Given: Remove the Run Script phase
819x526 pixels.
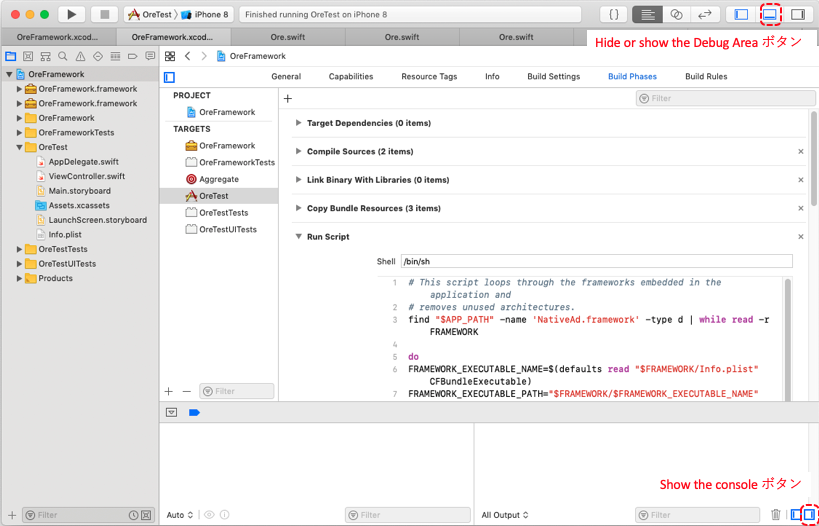Looking at the screenshot, I should (x=800, y=237).
